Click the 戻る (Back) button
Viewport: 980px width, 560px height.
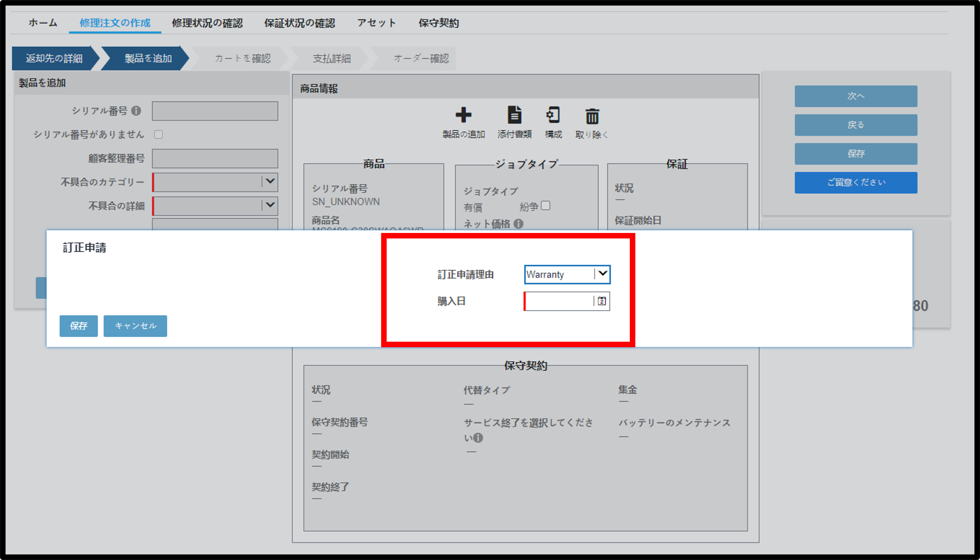[855, 125]
